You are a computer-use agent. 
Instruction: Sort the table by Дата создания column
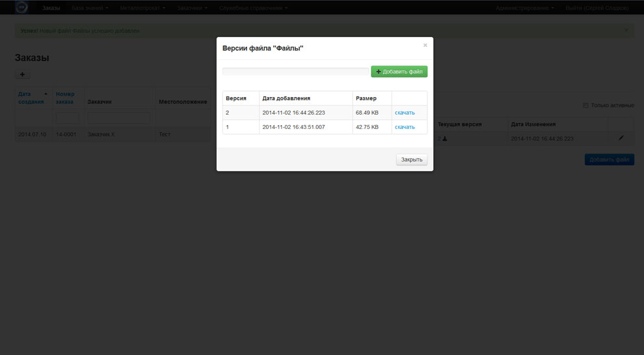click(31, 98)
